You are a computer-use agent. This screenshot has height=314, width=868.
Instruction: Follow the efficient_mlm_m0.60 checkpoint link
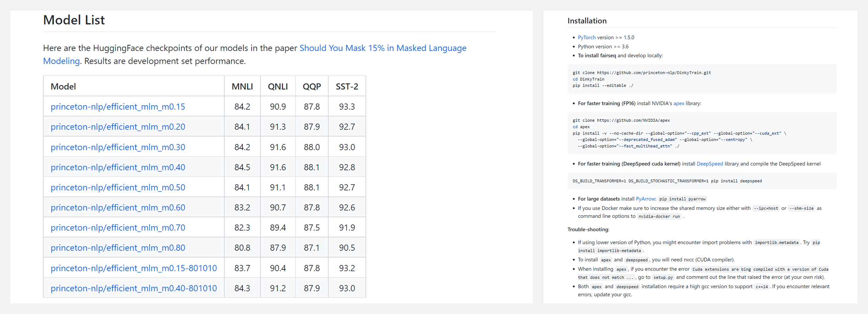click(x=118, y=208)
